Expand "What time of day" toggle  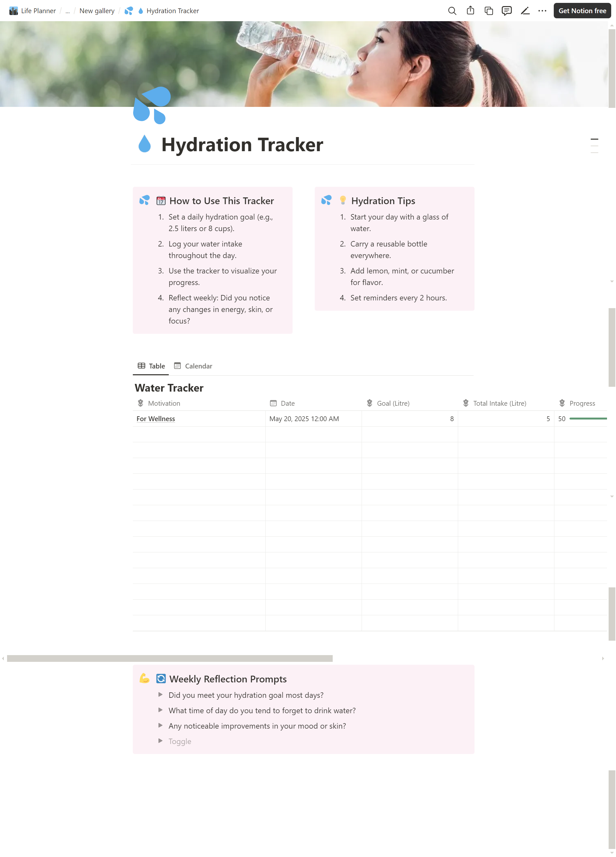coord(160,710)
